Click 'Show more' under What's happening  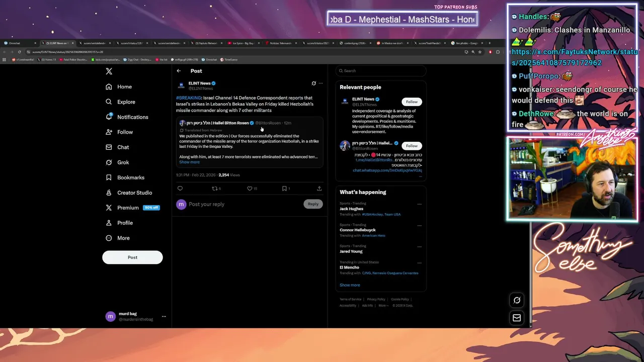pyautogui.click(x=350, y=285)
